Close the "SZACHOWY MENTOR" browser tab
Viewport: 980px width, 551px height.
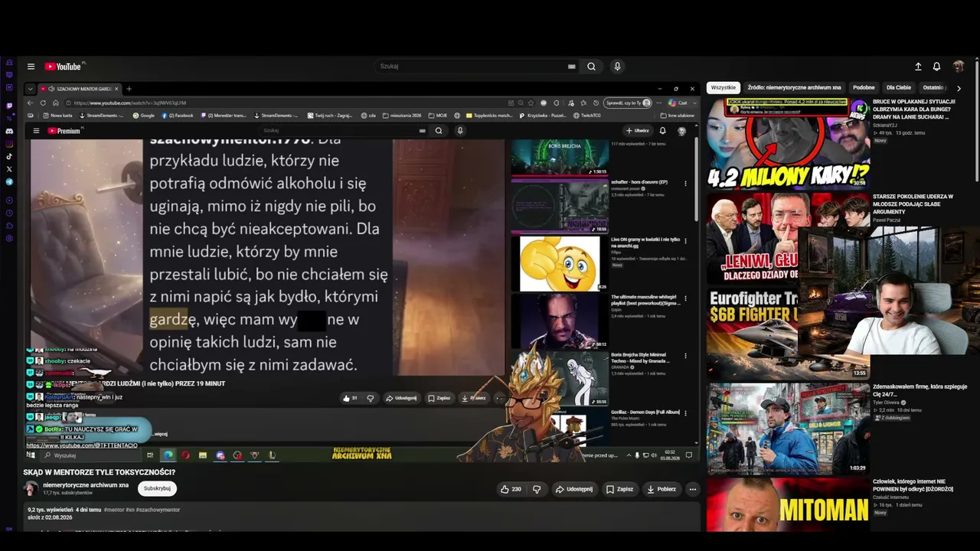point(116,89)
